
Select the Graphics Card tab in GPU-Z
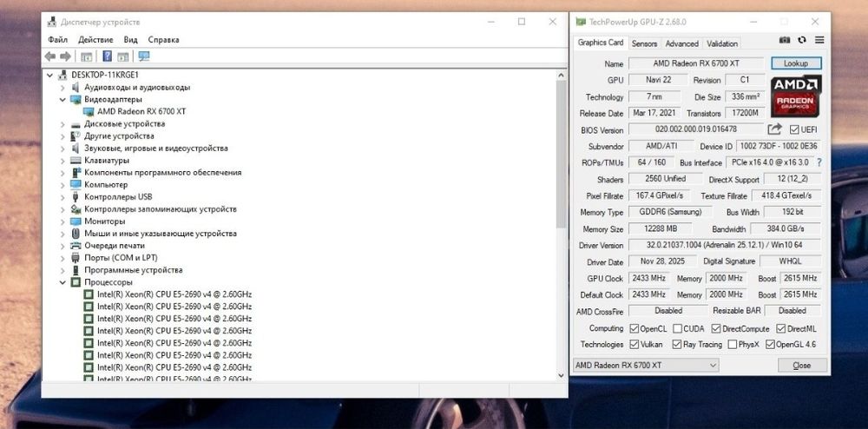[601, 43]
